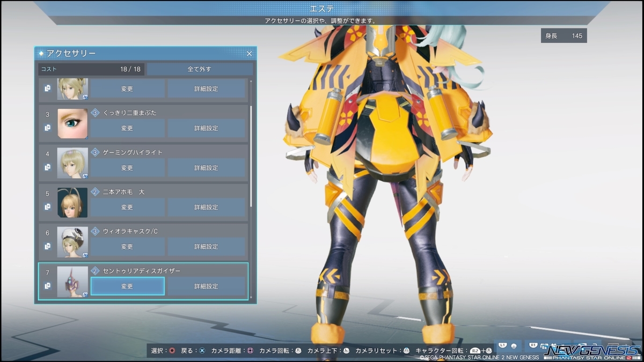Click the stick icon beside カメラ回転
Image resolution: width=644 pixels, height=362 pixels.
(298, 351)
